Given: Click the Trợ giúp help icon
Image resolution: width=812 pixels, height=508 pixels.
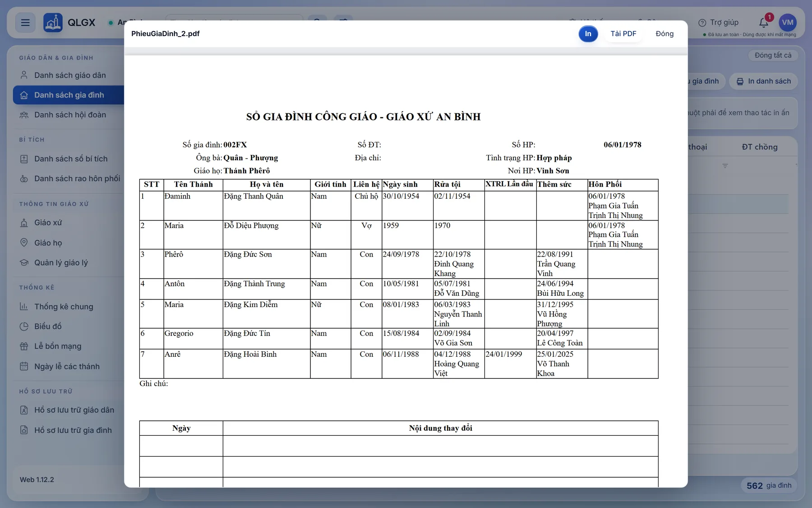Looking at the screenshot, I should click(x=702, y=23).
